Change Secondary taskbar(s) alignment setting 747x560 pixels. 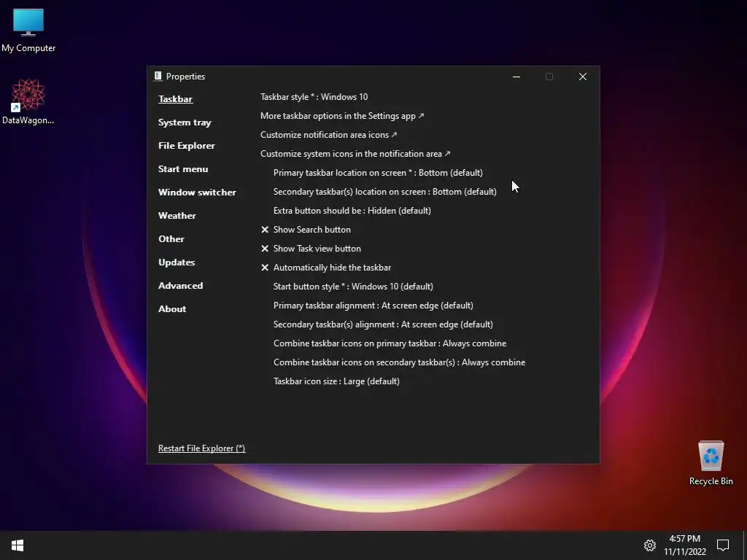(x=383, y=324)
